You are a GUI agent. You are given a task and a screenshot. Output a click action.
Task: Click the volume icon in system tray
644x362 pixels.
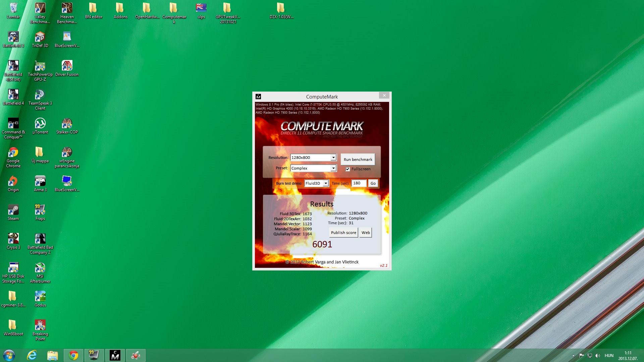tap(598, 356)
